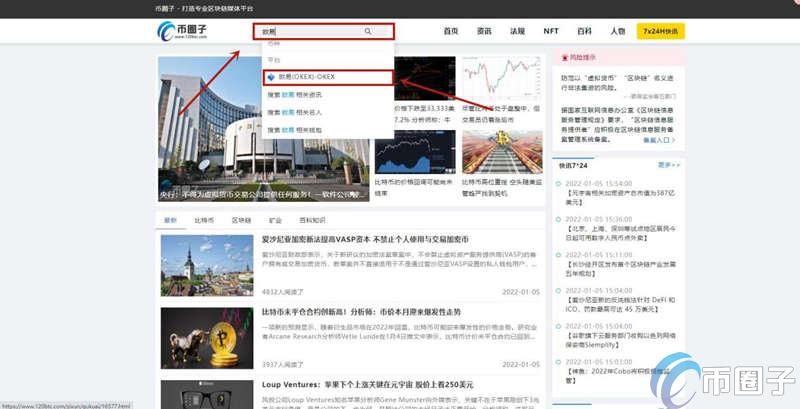Open the 7x24H快讯 yellow button
The width and height of the screenshot is (800, 409).
(661, 31)
